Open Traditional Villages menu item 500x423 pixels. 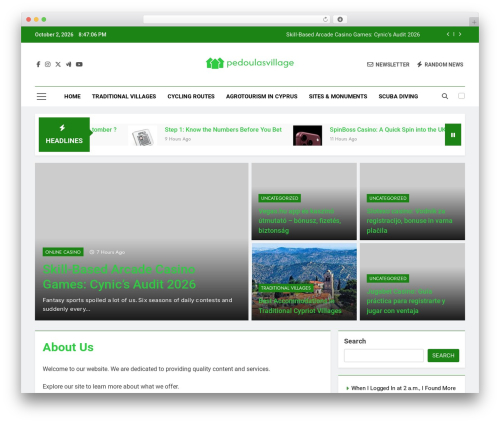pyautogui.click(x=124, y=96)
